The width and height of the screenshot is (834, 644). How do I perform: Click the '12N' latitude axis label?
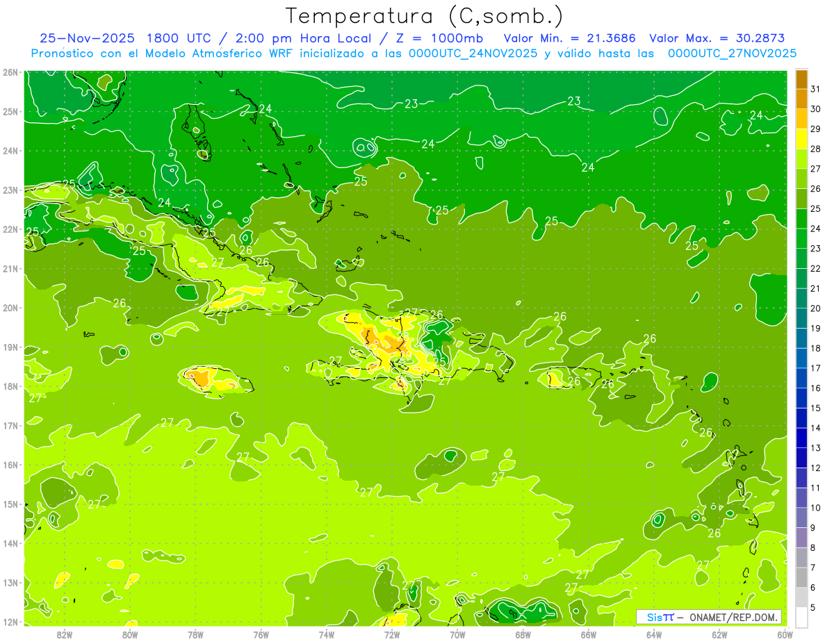10,622
